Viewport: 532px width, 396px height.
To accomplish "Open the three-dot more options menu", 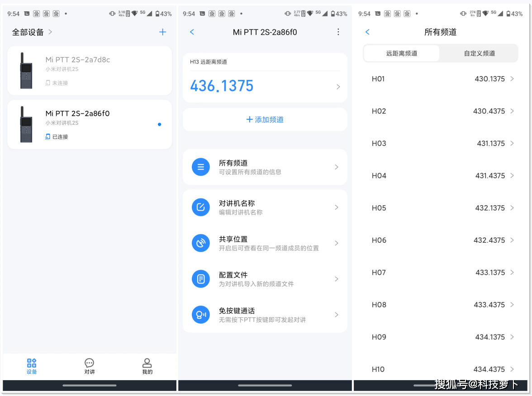I will click(338, 32).
